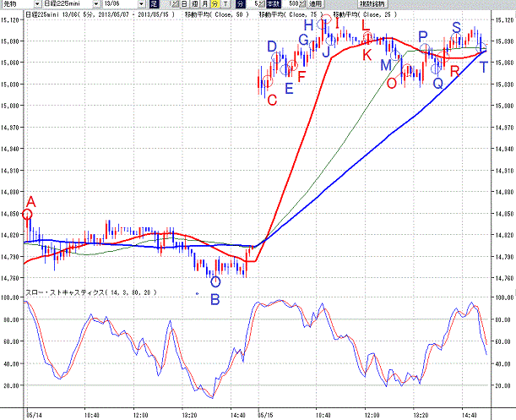Open the 13/06 contract month dropdown
Viewport: 516px width, 420px height.
[x=142, y=4]
